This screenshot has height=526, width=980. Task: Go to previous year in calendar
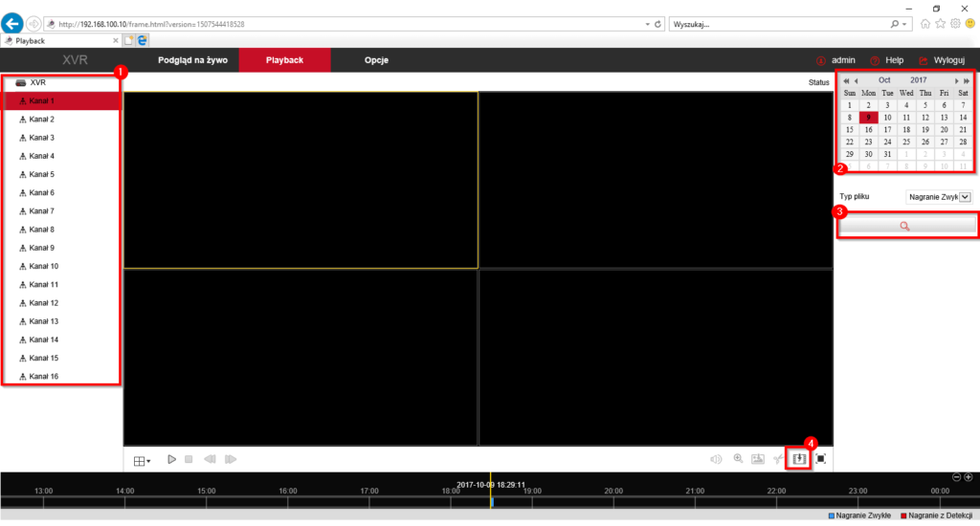[x=846, y=80]
